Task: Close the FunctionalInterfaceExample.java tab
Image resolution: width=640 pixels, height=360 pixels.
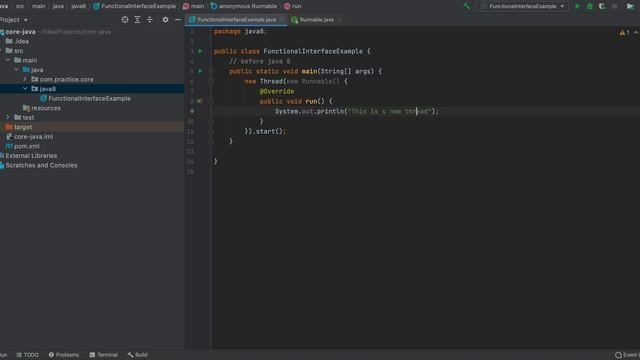Action: [x=282, y=20]
